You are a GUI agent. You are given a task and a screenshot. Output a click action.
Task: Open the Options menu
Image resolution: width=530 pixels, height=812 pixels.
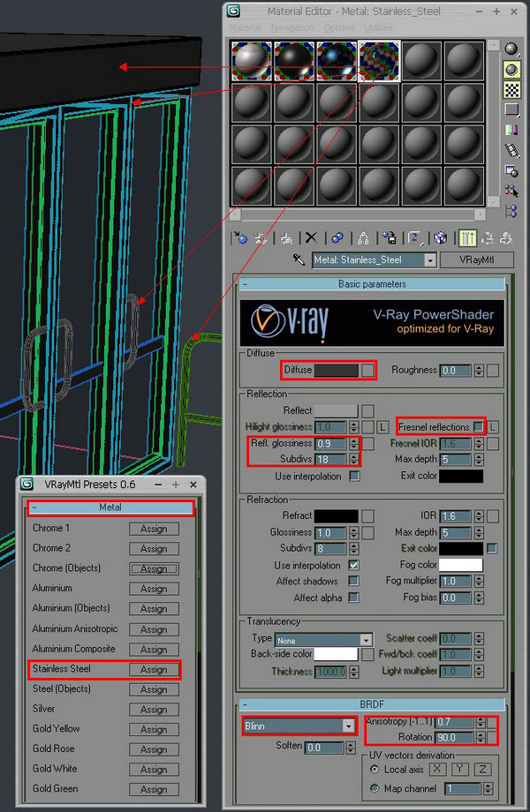tap(339, 27)
